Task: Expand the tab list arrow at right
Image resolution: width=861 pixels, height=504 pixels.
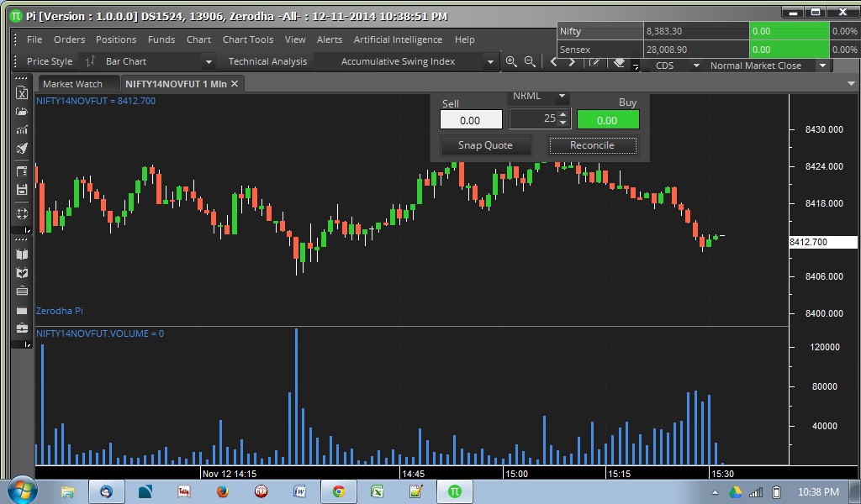Action: (x=851, y=83)
